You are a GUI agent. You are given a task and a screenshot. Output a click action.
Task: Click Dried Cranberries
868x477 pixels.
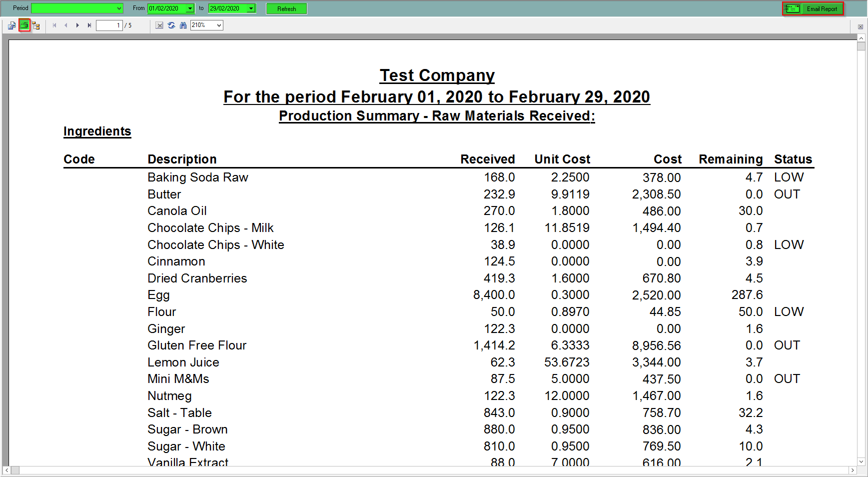(x=197, y=278)
